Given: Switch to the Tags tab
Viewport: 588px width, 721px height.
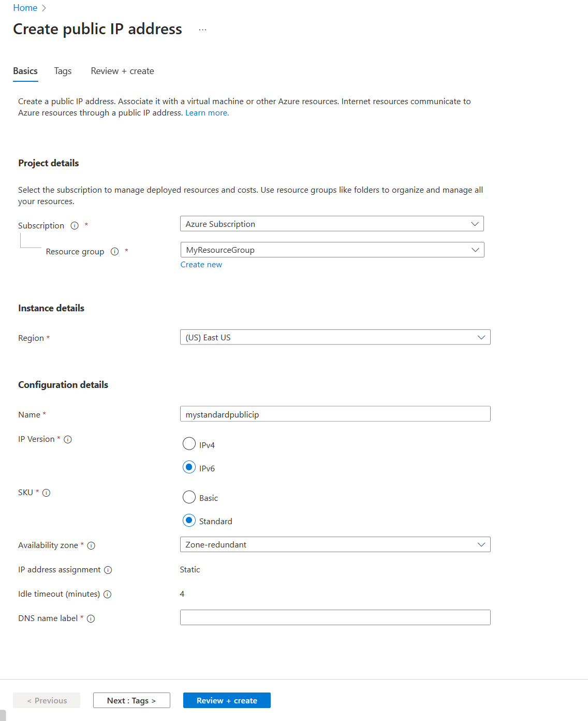Looking at the screenshot, I should [63, 71].
